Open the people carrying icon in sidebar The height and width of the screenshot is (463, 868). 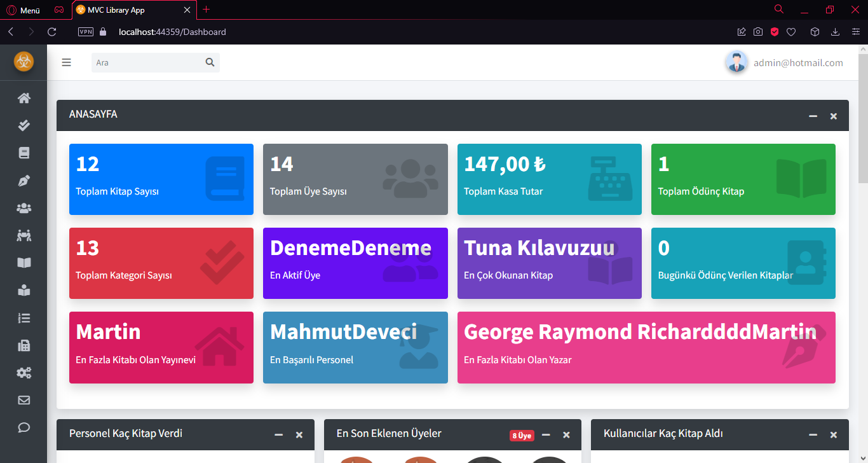24,235
